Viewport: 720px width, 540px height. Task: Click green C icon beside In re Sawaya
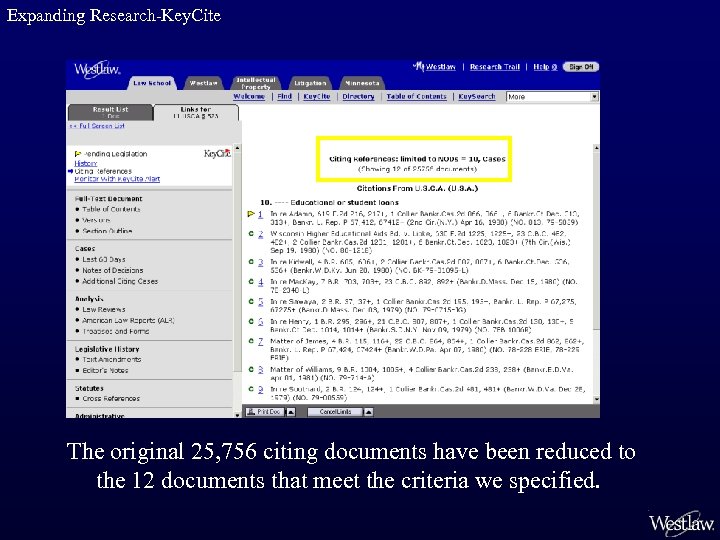coord(251,301)
